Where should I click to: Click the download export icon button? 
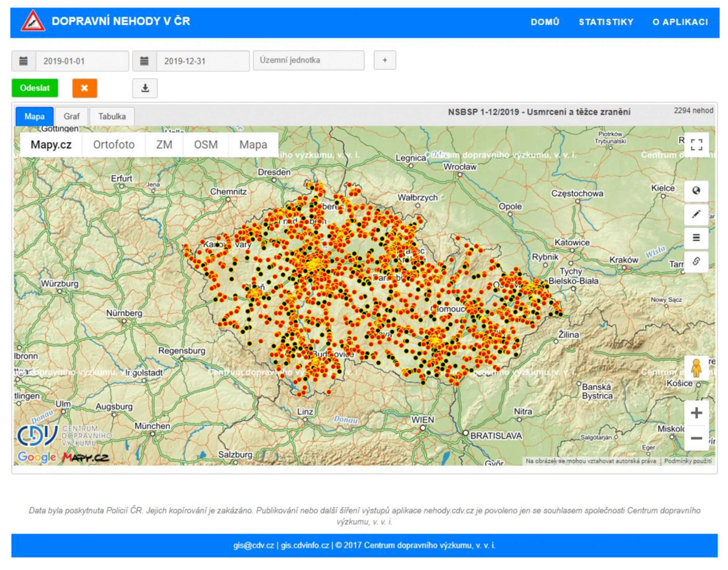145,88
